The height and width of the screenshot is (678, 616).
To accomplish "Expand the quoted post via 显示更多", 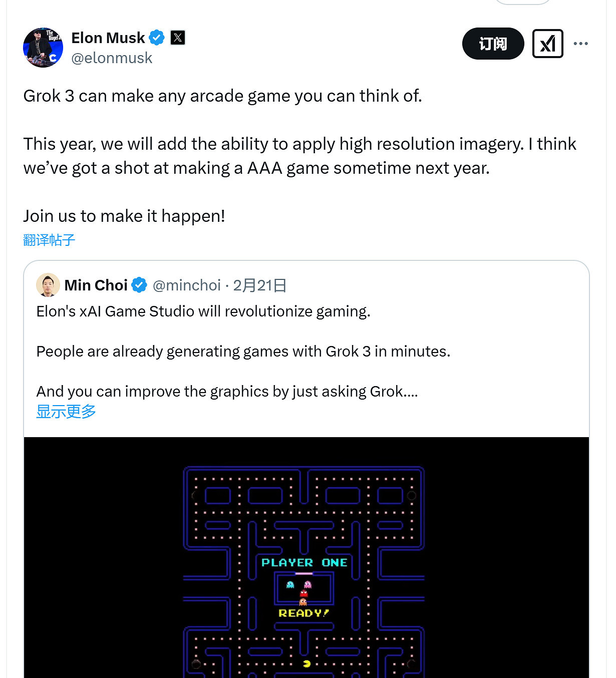I will tap(66, 411).
